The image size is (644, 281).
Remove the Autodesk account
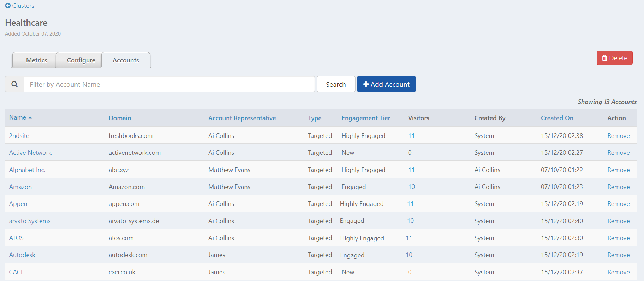pos(618,255)
